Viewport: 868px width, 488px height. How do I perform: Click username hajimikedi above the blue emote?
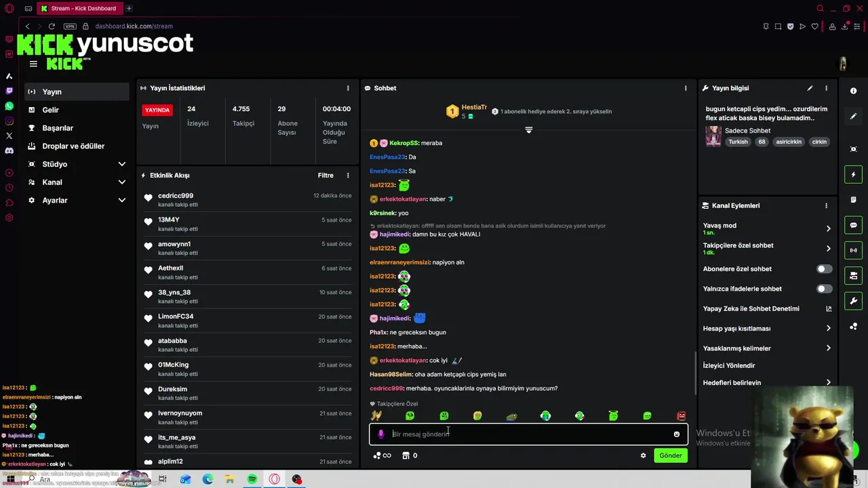pos(395,319)
